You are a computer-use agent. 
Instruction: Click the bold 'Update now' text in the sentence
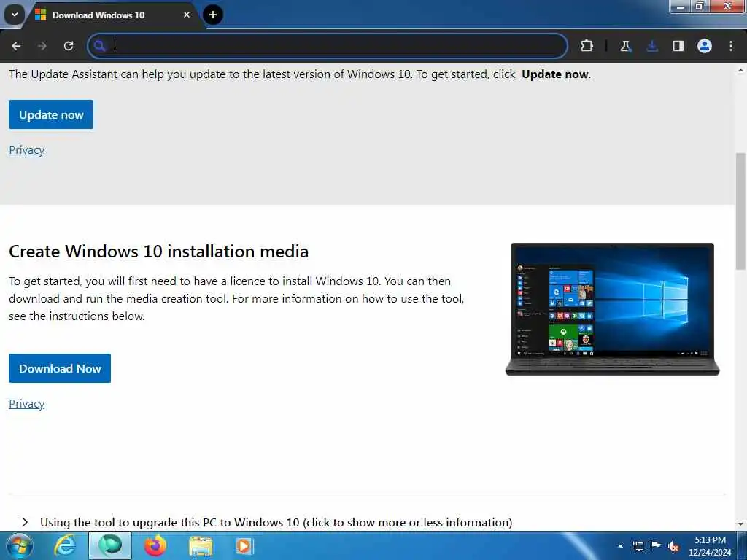coord(555,74)
